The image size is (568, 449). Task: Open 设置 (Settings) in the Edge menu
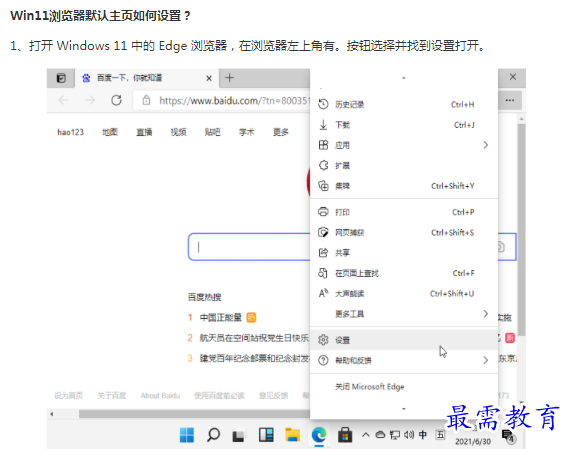(404, 340)
